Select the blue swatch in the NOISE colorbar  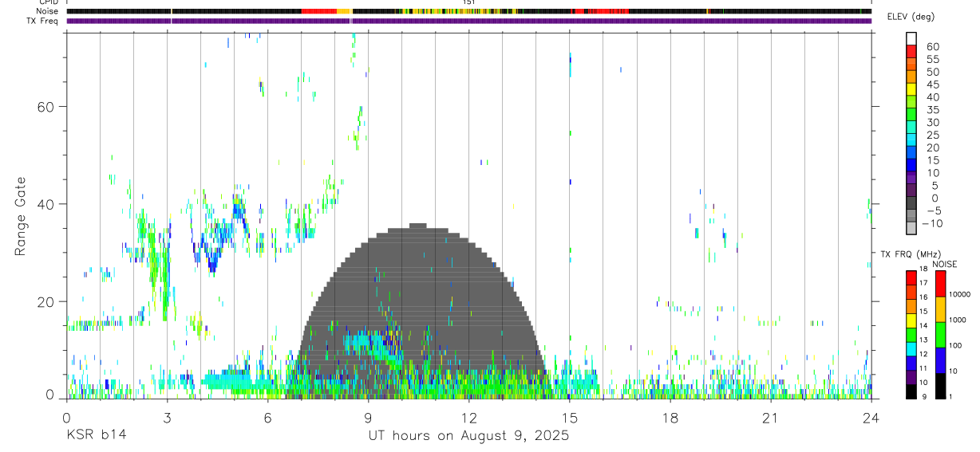[940, 360]
